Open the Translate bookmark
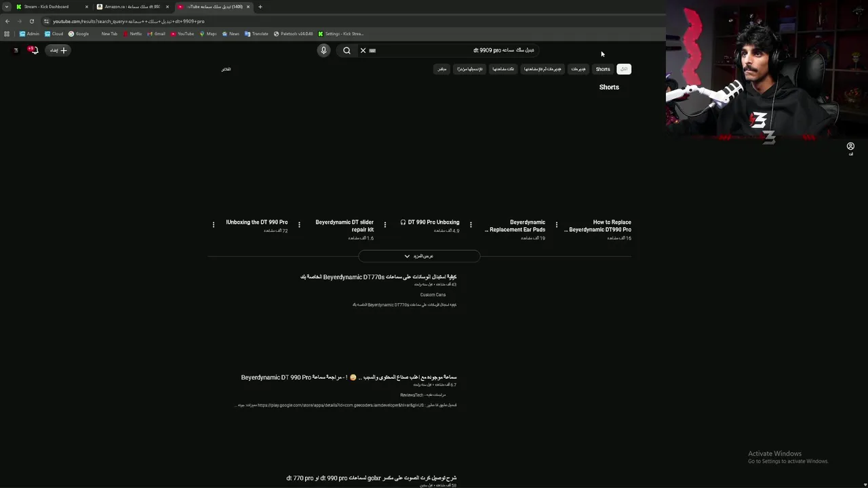Image resolution: width=868 pixels, height=488 pixels. pyautogui.click(x=256, y=34)
